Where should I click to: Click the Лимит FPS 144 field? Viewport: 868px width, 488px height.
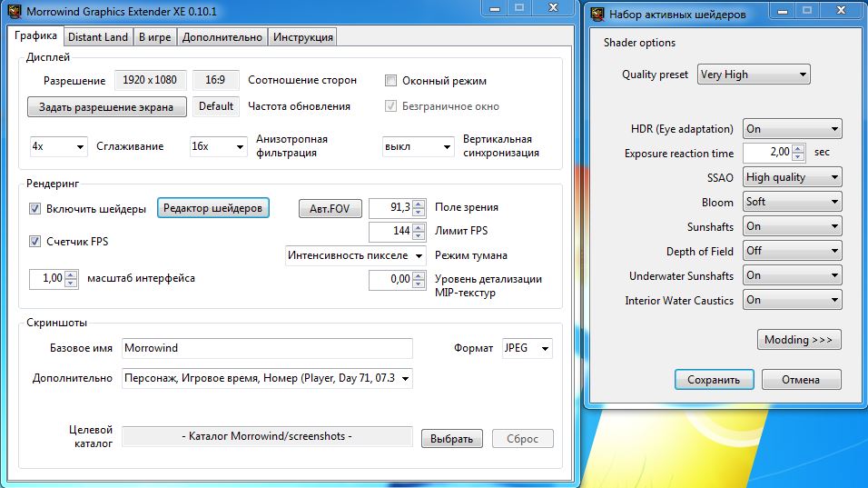click(390, 231)
